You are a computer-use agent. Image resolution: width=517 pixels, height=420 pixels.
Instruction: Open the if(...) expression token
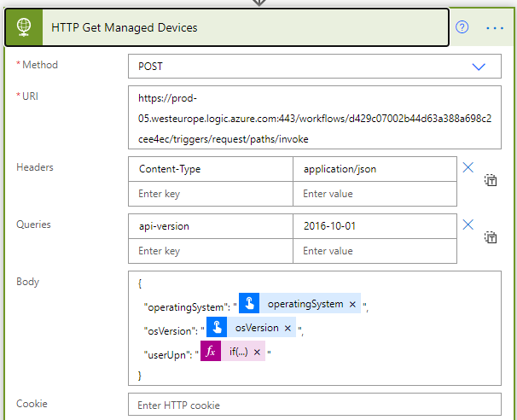click(239, 352)
